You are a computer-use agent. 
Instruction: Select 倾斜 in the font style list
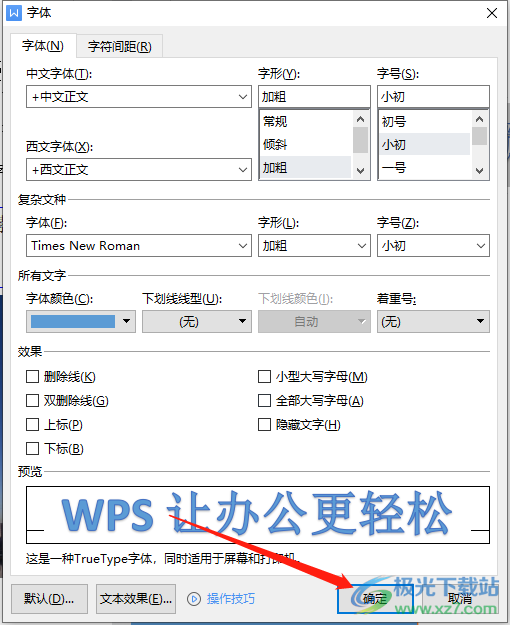[305, 144]
